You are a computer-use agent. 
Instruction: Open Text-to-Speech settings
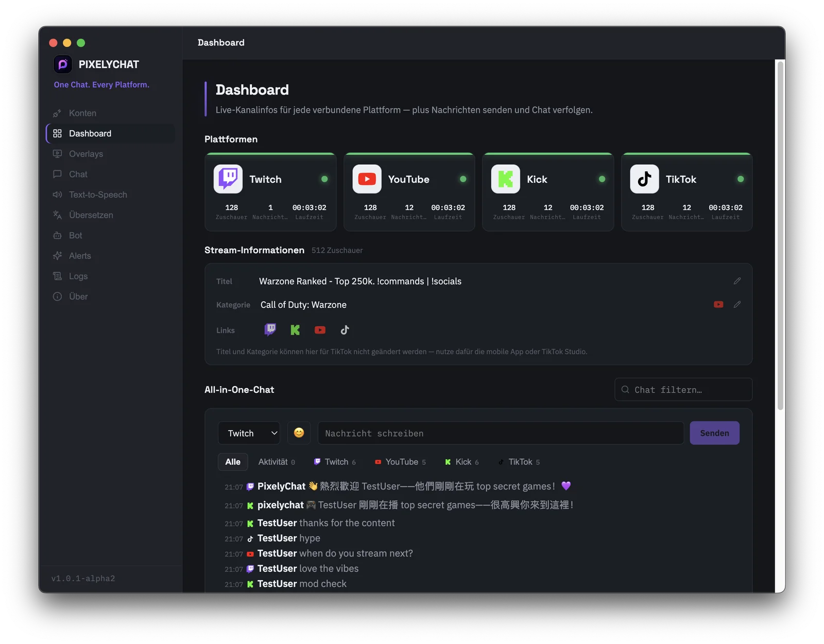[x=111, y=195]
